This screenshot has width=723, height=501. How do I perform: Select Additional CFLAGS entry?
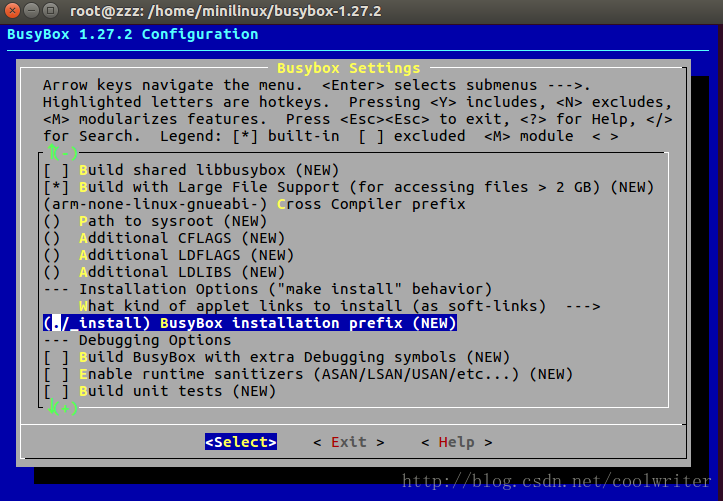click(165, 238)
